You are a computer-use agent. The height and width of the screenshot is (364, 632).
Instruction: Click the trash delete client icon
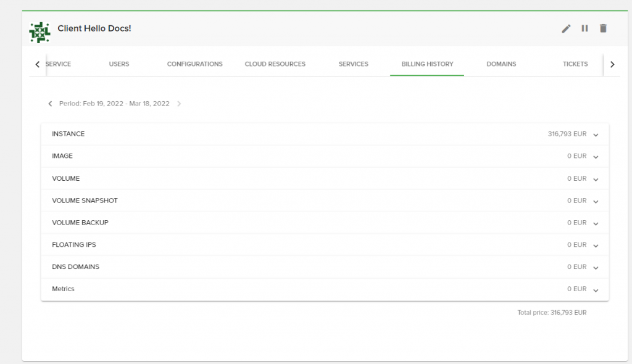[603, 28]
